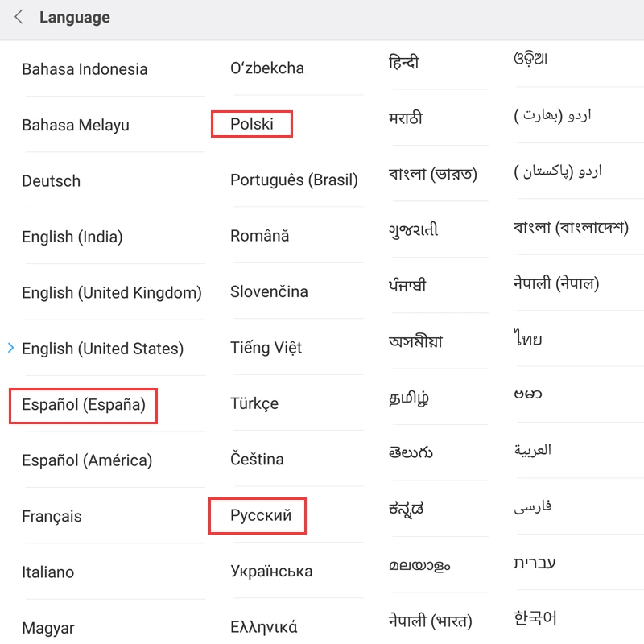Select Tiếng Việt language
The width and height of the screenshot is (644, 644).
(x=266, y=348)
